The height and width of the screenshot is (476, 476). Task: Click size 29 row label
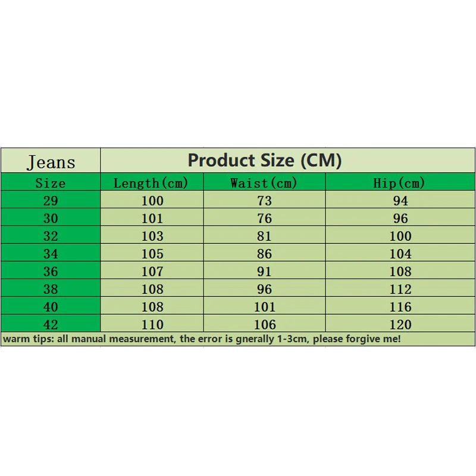[x=51, y=201]
